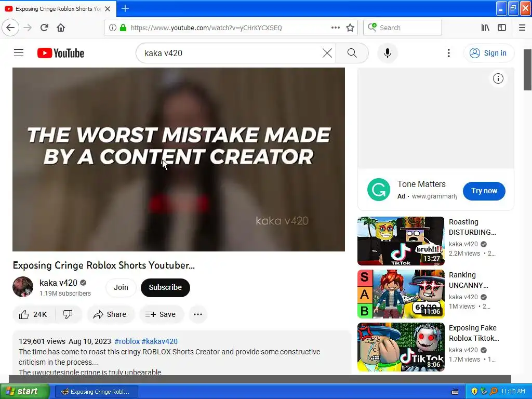Share this video
Viewport: 532px width, 399px height.
point(110,314)
